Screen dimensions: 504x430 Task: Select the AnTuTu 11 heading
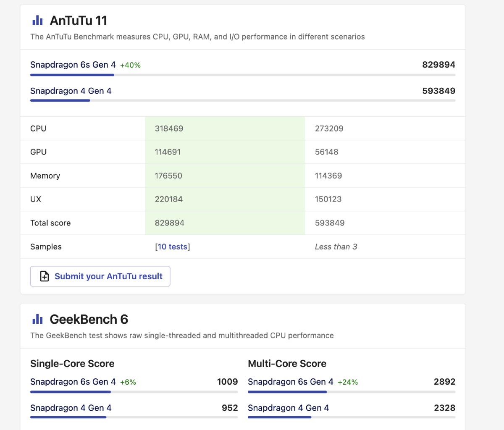click(x=79, y=20)
